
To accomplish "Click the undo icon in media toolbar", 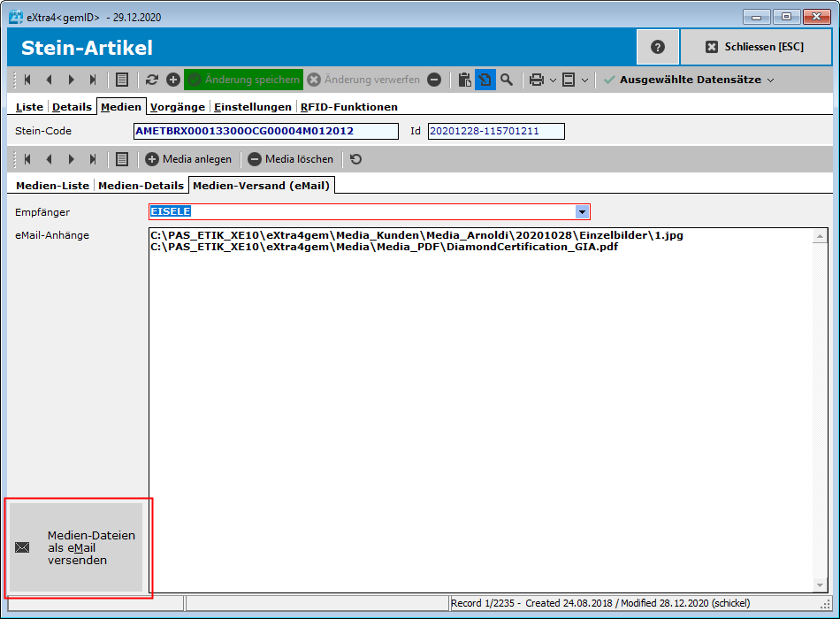I will click(x=355, y=159).
